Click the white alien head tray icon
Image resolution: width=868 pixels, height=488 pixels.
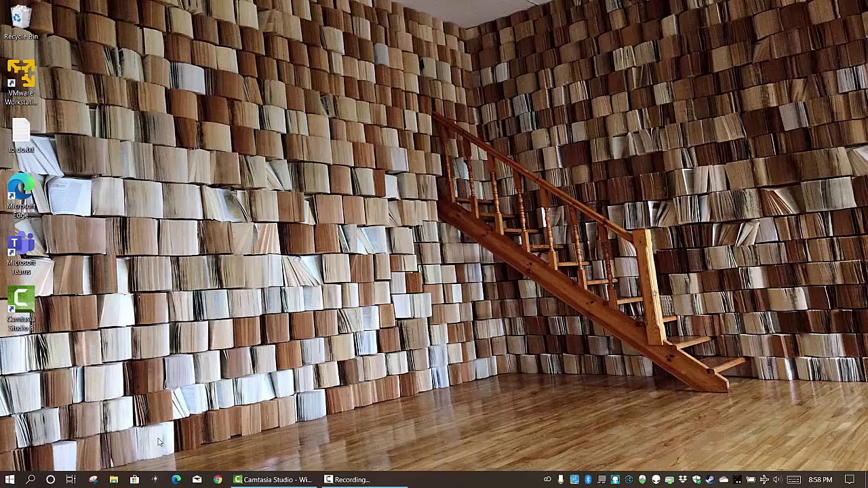(x=656, y=479)
